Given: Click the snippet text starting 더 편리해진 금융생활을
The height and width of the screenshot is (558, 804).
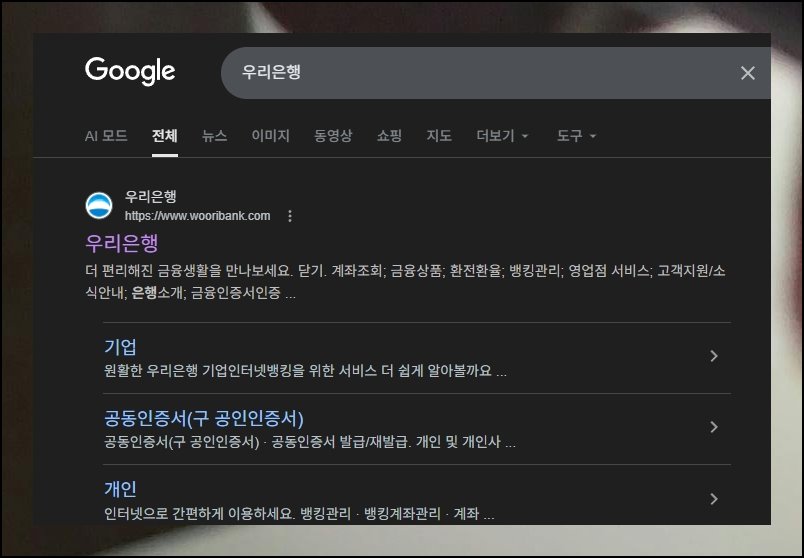Looking at the screenshot, I should 406,282.
